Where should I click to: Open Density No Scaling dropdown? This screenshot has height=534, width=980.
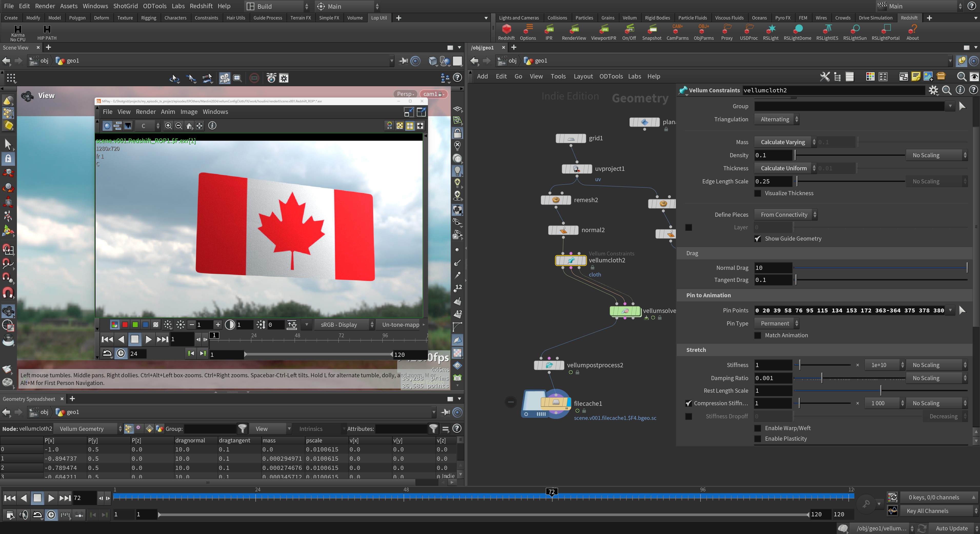tap(937, 155)
